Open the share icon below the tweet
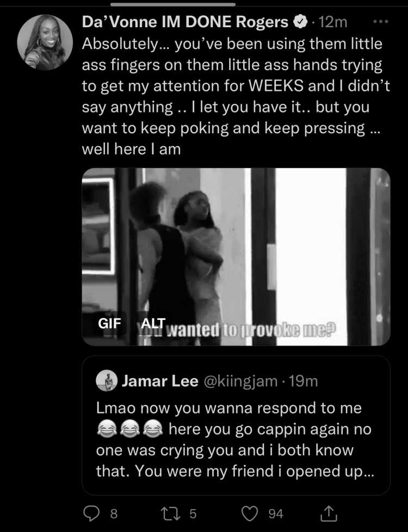This screenshot has height=532, width=408. [x=329, y=513]
